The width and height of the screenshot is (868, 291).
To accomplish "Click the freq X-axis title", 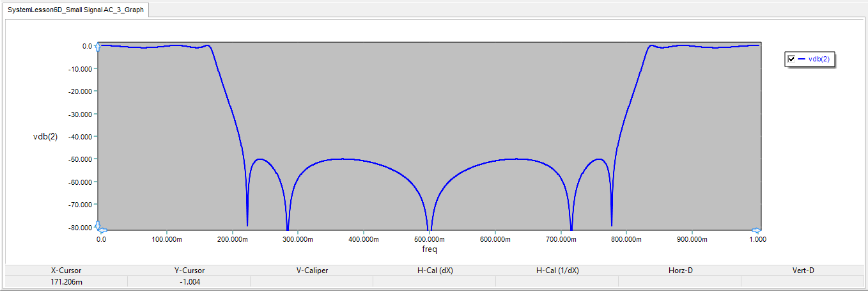I will 430,249.
